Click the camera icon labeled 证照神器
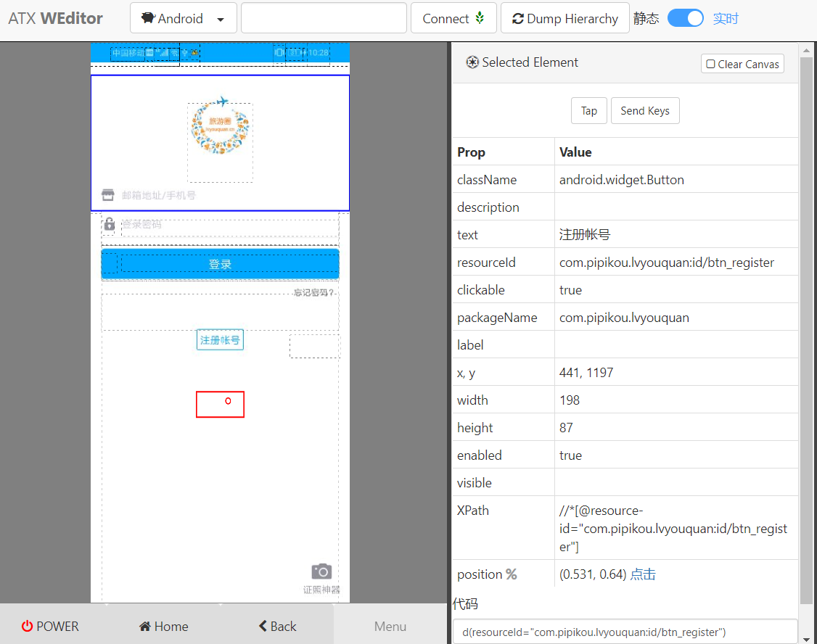Viewport: 817px width, 644px height. tap(321, 571)
